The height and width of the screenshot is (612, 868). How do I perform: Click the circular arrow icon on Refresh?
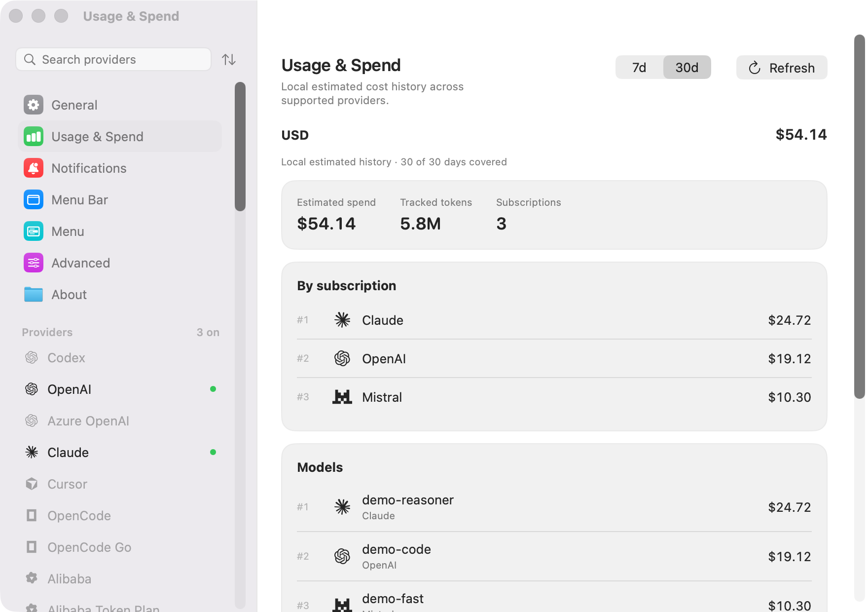(x=755, y=68)
